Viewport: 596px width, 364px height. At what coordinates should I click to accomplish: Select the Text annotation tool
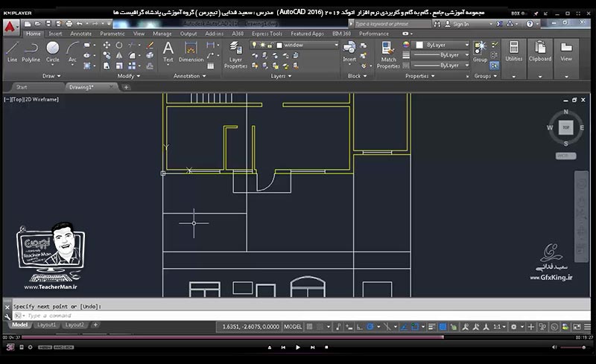pos(168,51)
